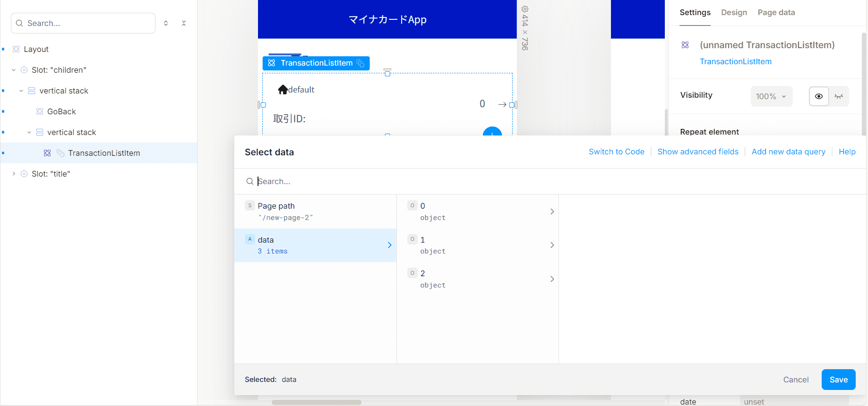Click the first vertical stack icon
The image size is (868, 406).
32,91
